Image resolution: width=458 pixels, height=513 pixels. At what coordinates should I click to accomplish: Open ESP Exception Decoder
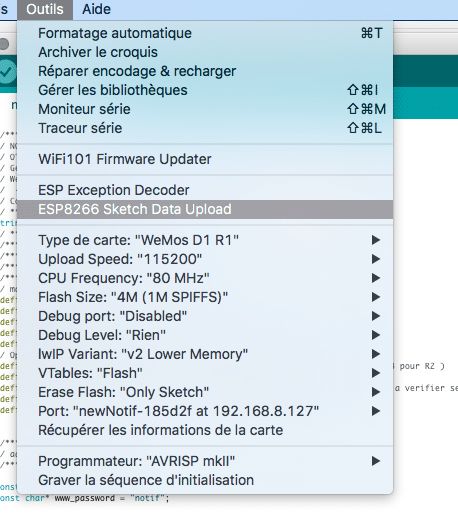pos(205,190)
